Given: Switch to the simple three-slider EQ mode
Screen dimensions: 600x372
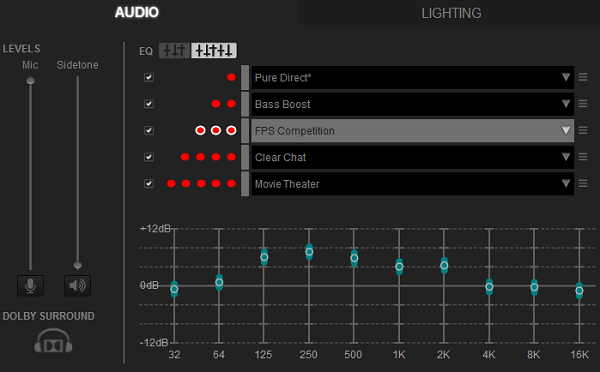Looking at the screenshot, I should click(x=174, y=51).
